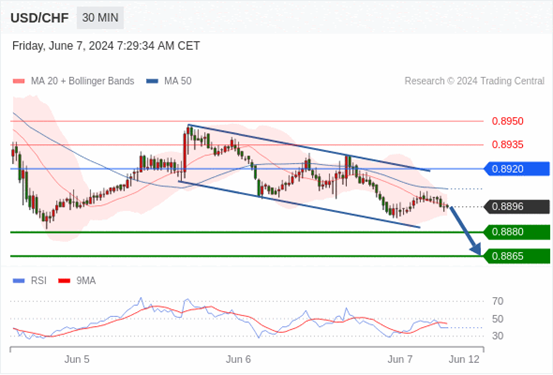
Task: Click the USD/CHF pair title
Action: [40, 18]
